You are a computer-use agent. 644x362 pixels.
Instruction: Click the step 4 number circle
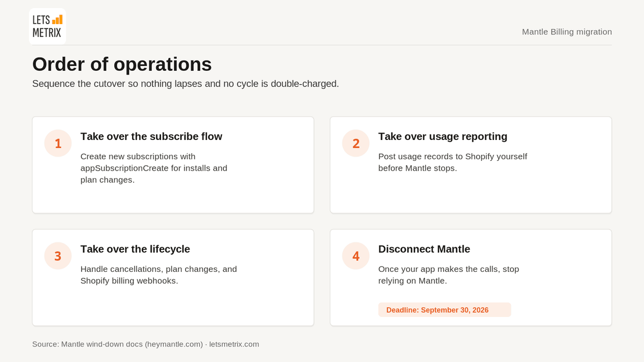tap(356, 256)
